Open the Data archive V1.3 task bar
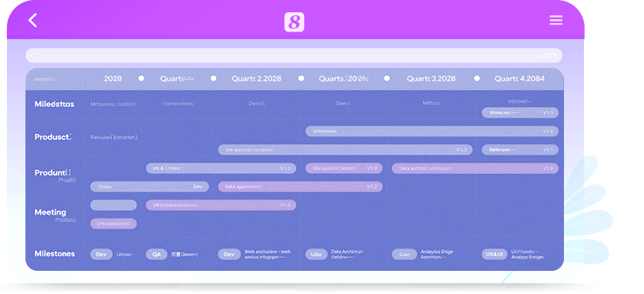644x294 pixels. click(x=475, y=168)
